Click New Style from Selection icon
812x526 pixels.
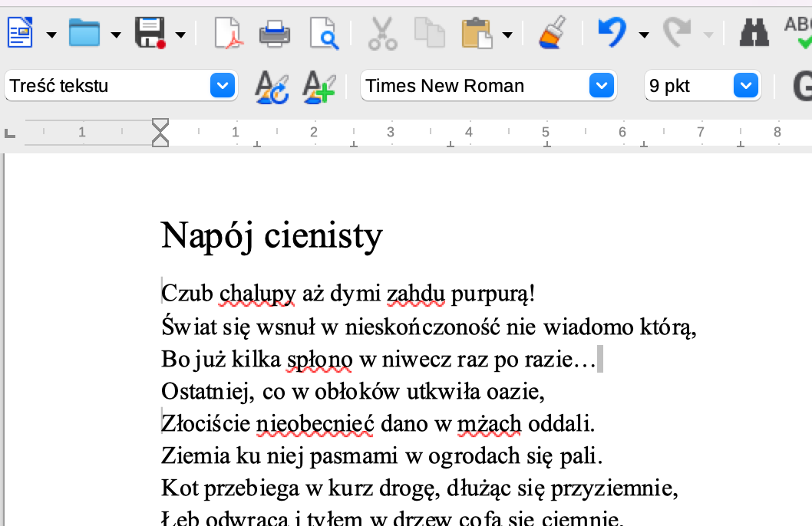point(319,87)
